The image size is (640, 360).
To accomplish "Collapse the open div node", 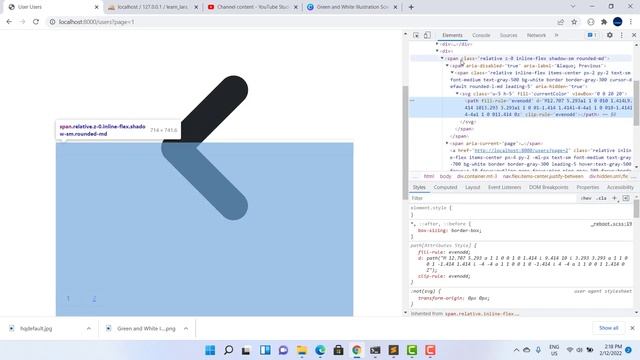I will pos(437,51).
